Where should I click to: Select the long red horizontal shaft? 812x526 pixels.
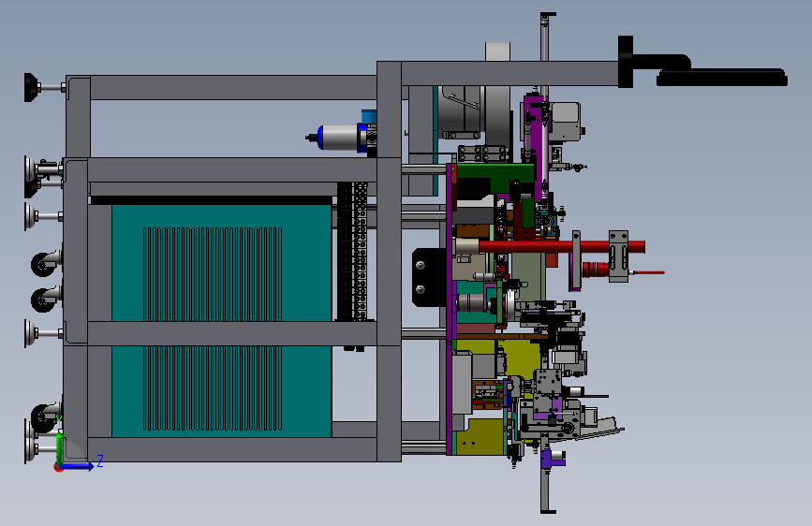[x=562, y=247]
